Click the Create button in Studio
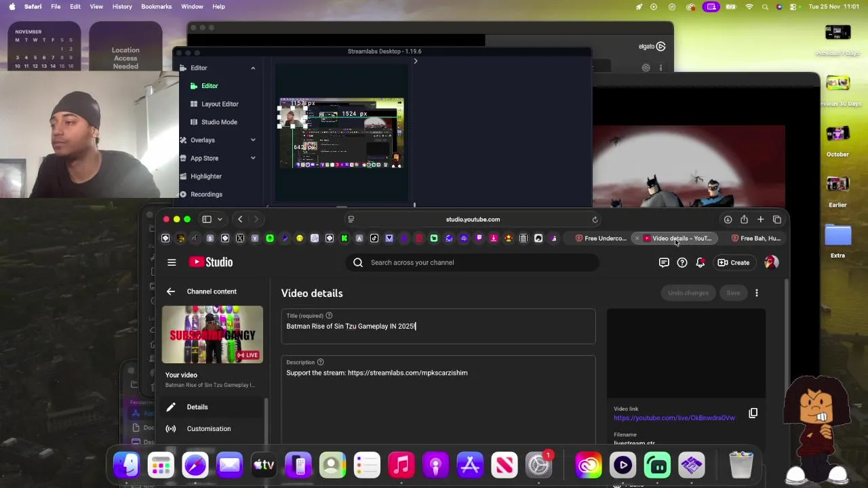The image size is (868, 488). [x=734, y=262]
